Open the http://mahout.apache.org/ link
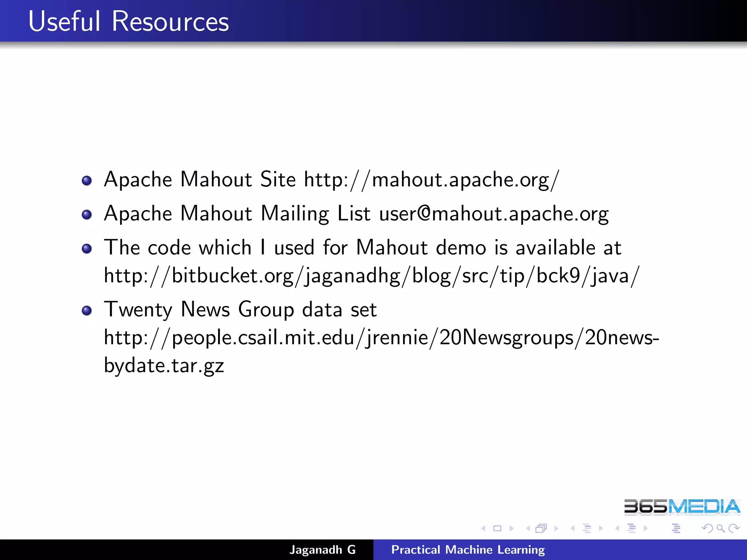This screenshot has width=747, height=560. tap(431, 180)
